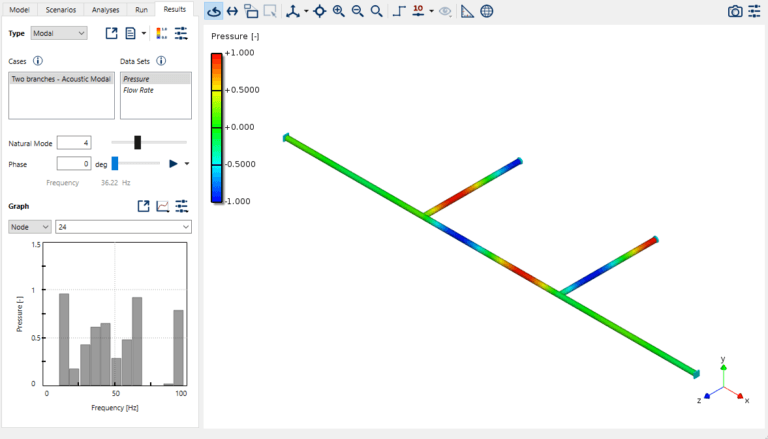
Task: Click the graph bar near 100 Hz
Action: [179, 347]
